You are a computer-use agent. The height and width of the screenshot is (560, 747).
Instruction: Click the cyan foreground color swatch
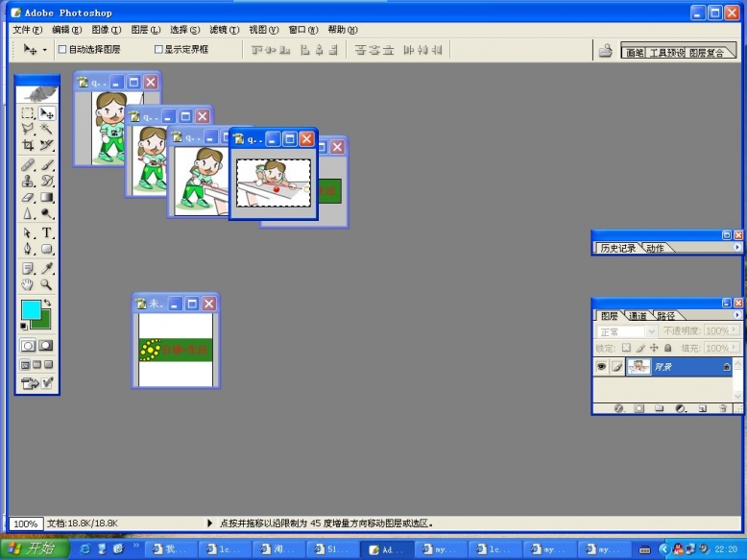pyautogui.click(x=31, y=310)
